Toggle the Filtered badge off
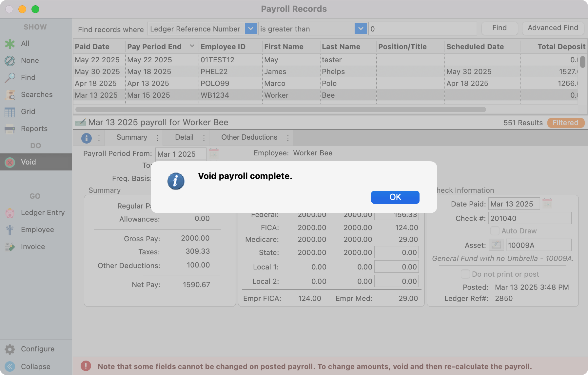The height and width of the screenshot is (375, 588). (565, 123)
